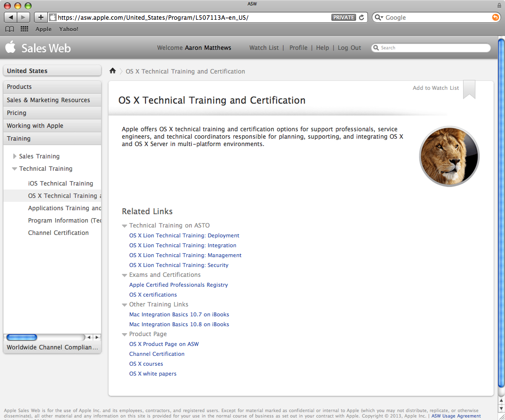Click the sidebar scroll left arrow
This screenshot has width=505, height=420.
pyautogui.click(x=89, y=338)
